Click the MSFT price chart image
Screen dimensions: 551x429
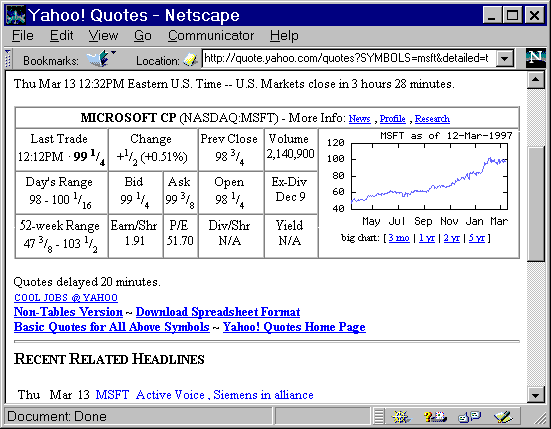[419, 179]
